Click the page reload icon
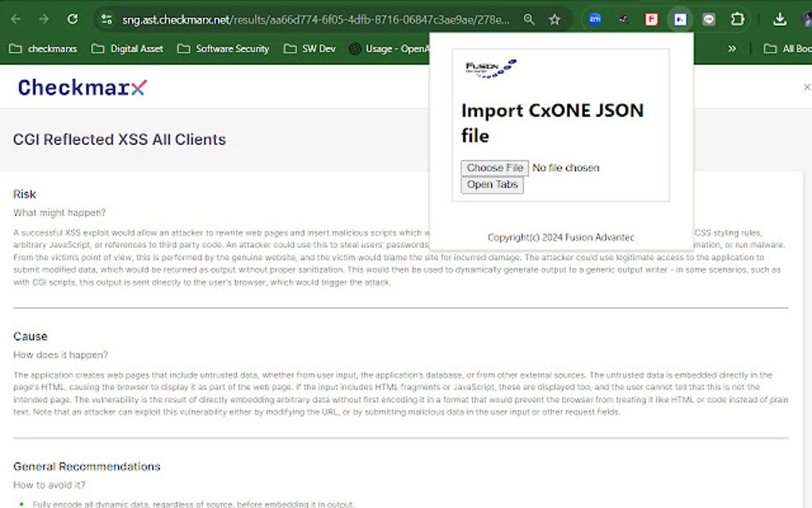The height and width of the screenshot is (508, 812). click(72, 18)
